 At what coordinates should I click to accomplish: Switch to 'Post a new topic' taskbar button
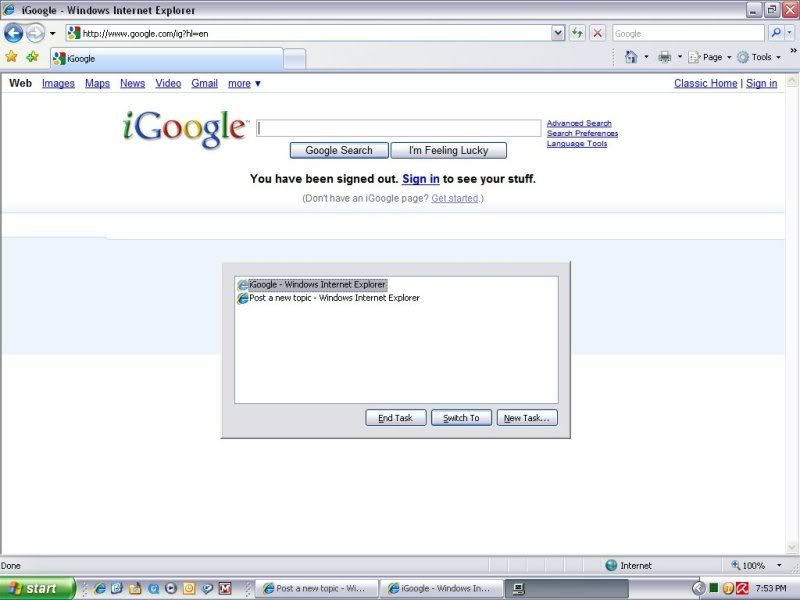coord(316,589)
